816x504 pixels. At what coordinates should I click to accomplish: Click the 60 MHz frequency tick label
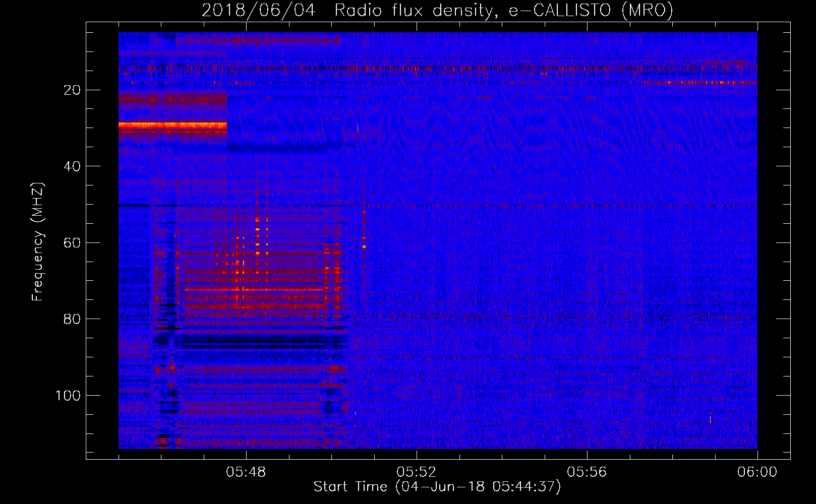pos(72,242)
